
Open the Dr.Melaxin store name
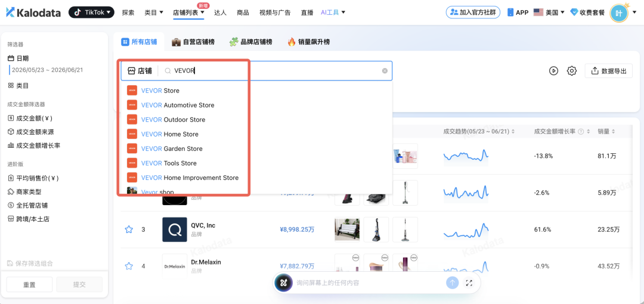(206, 262)
